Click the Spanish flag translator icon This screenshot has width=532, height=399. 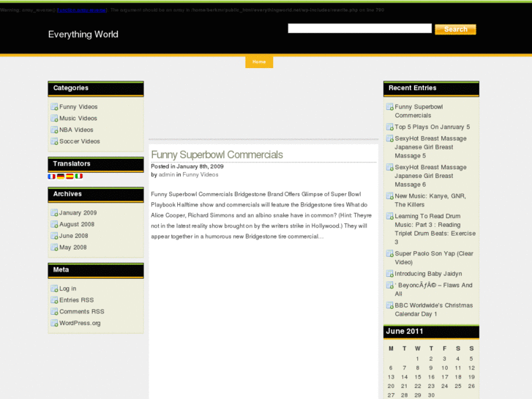click(x=70, y=176)
